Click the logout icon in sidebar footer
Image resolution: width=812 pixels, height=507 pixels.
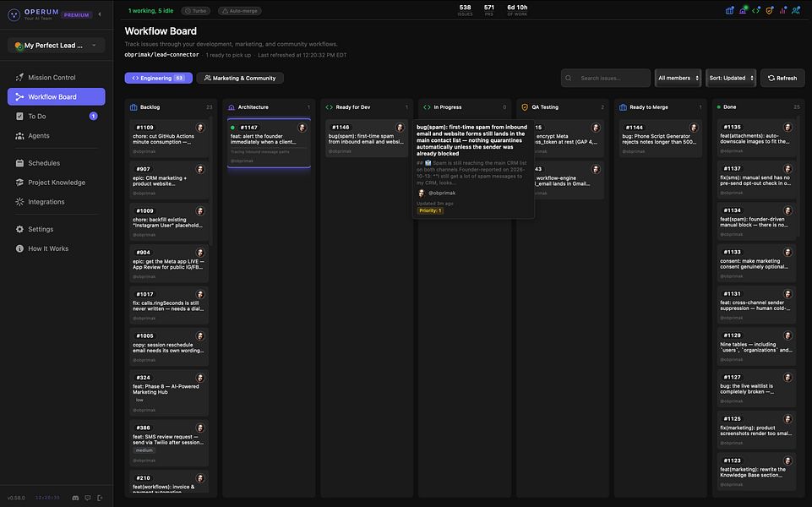(100, 498)
